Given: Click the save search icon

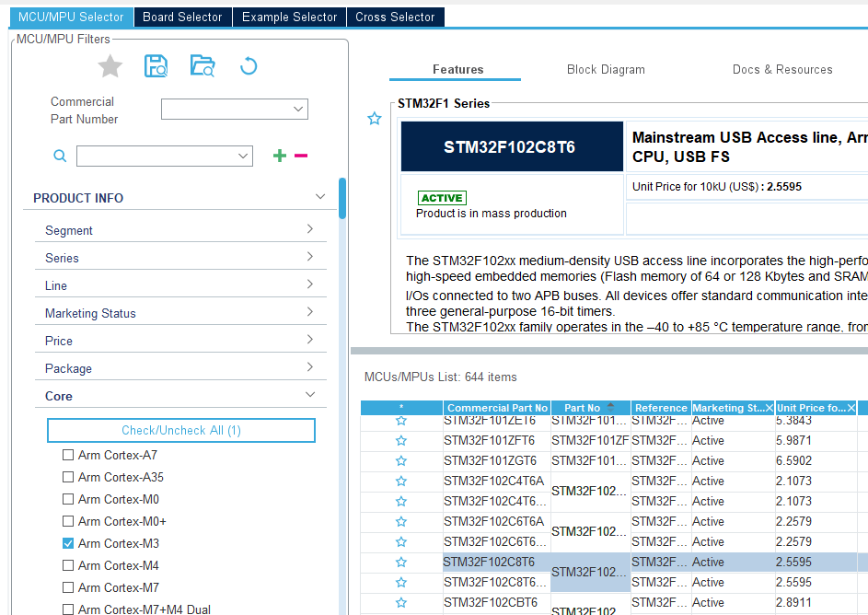Looking at the screenshot, I should tap(156, 66).
